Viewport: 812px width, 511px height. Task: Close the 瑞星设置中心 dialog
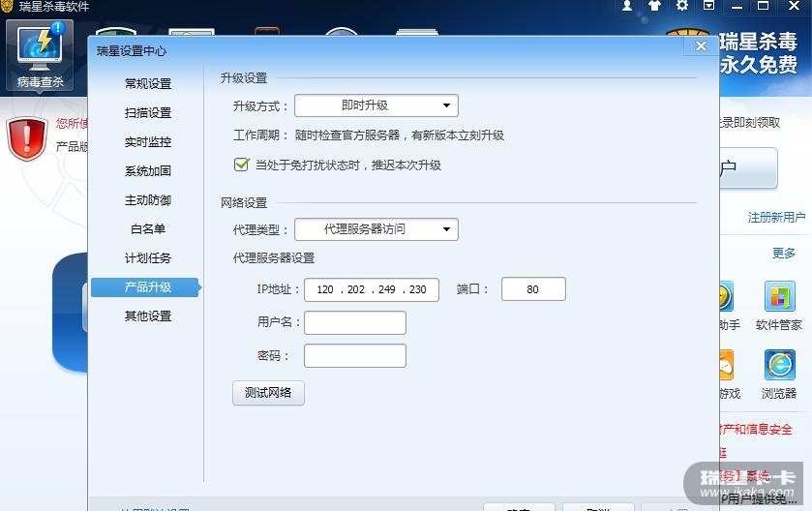click(x=701, y=46)
